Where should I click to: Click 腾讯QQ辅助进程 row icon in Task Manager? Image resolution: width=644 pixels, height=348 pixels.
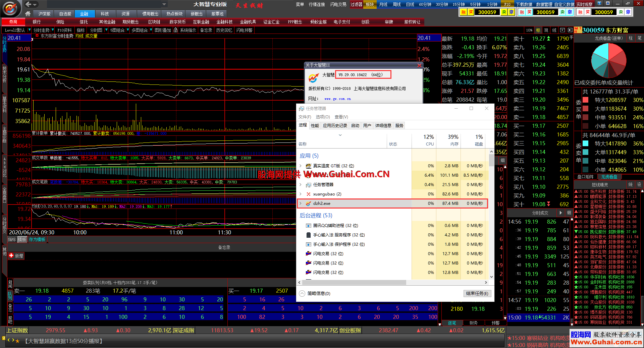click(308, 226)
